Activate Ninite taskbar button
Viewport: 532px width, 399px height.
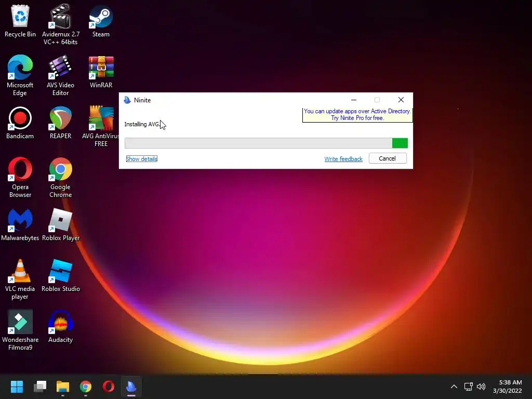131,387
